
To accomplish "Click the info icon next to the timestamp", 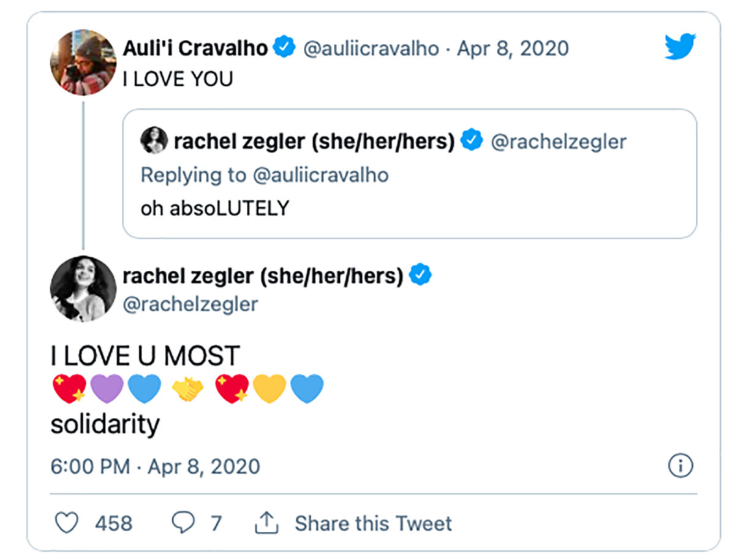I will click(x=680, y=466).
